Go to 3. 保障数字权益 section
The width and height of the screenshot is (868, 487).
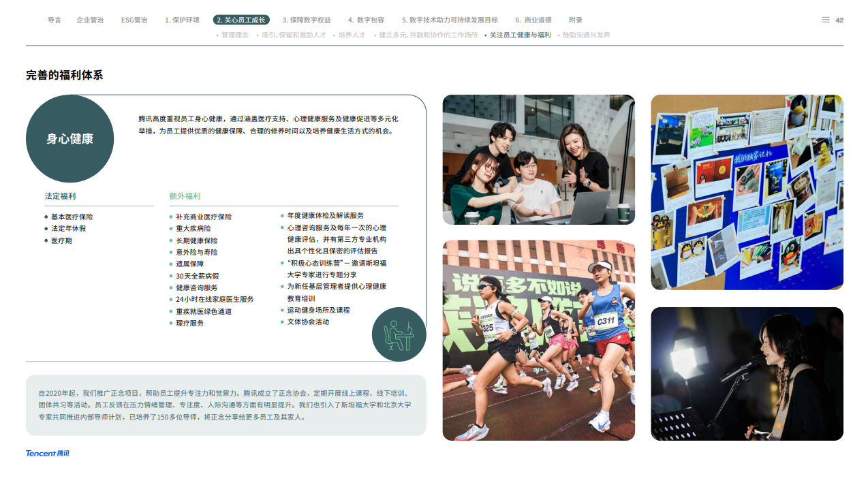[x=307, y=20]
